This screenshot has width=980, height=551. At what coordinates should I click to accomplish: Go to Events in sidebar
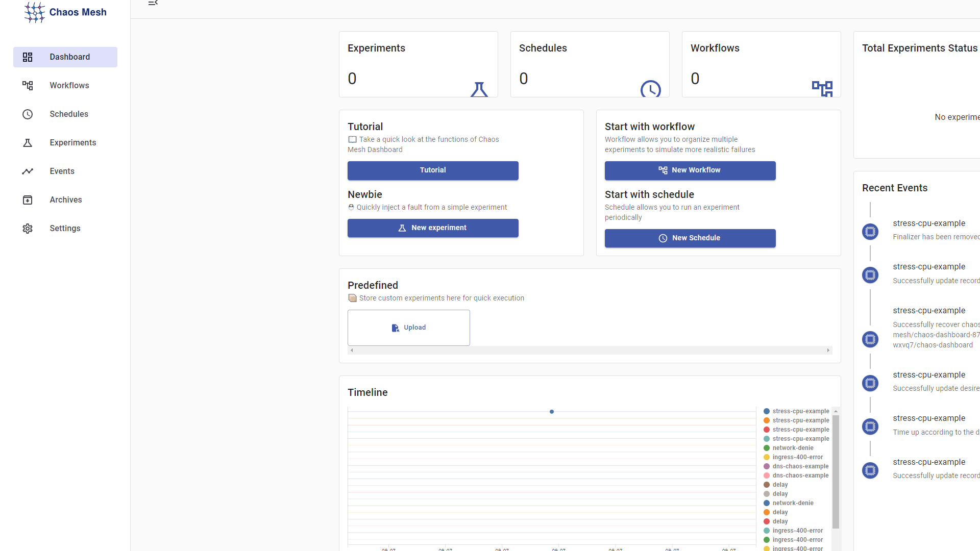pos(62,171)
